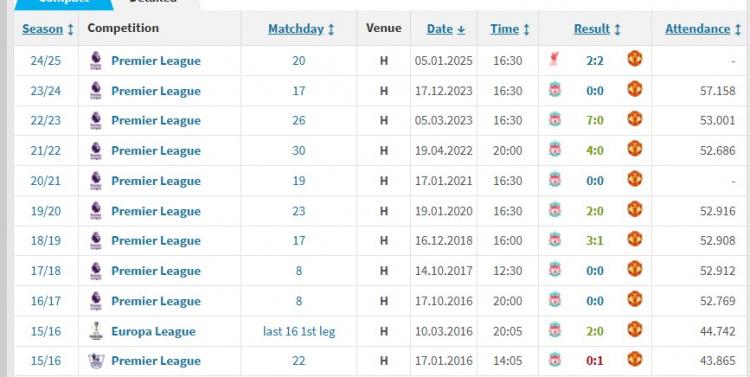
Task: Open the 2:2 result from 05.01.2025
Action: pos(595,61)
